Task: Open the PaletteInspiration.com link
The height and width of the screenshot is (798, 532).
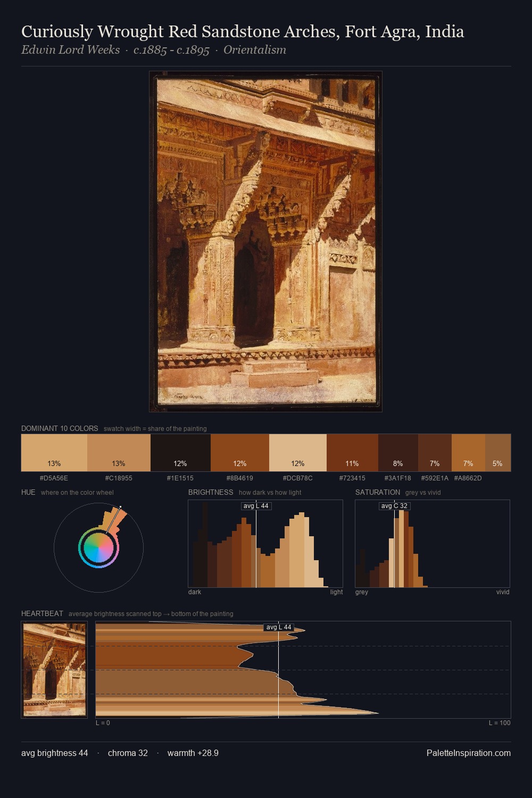Action: point(469,753)
